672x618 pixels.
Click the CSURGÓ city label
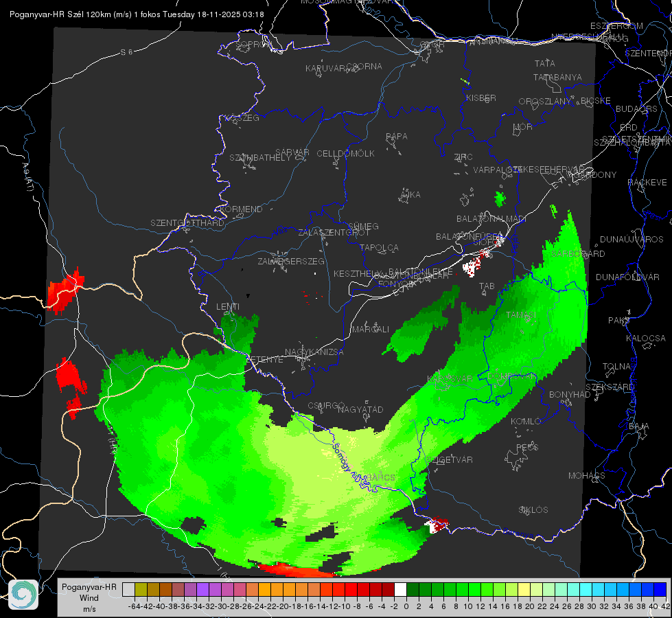(326, 406)
